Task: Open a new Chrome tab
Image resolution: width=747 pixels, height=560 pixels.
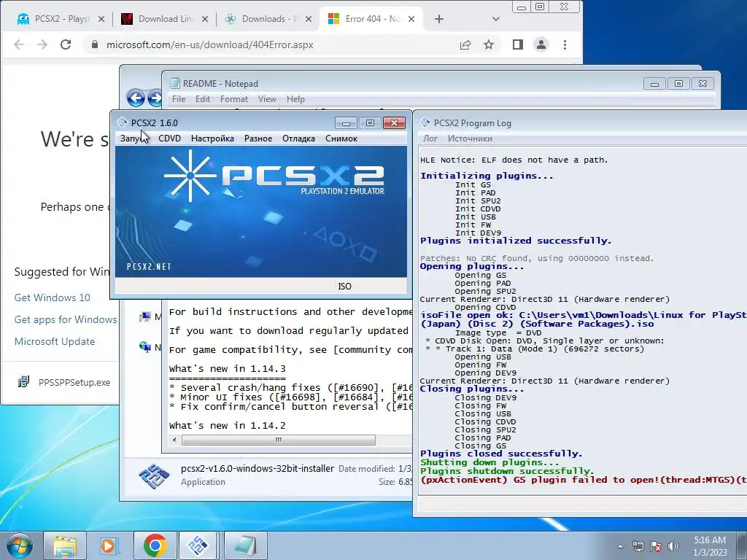Action: (439, 19)
